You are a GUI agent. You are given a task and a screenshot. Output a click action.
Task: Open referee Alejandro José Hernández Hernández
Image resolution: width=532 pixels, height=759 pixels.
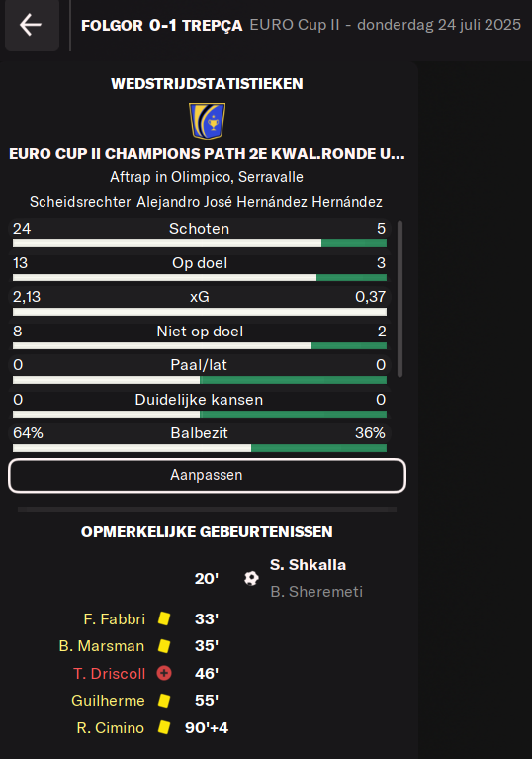coord(259,201)
